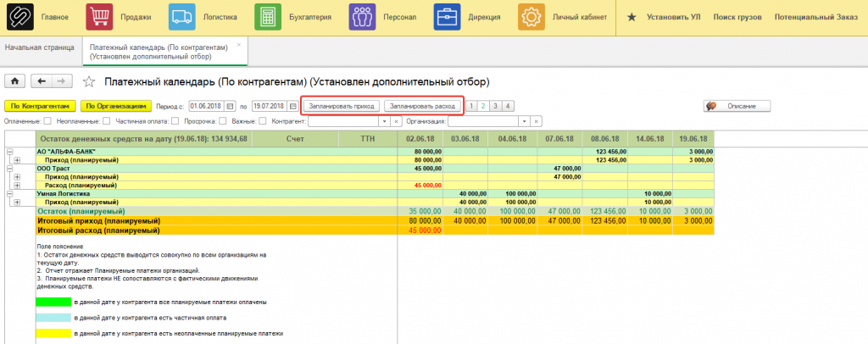The image size is (868, 344).
Task: Open calendar picker for start date 01.06.2018
Action: tap(231, 106)
